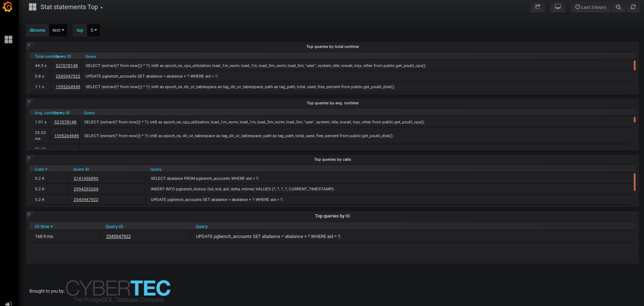Open query ID 2141436890 link

86,178
